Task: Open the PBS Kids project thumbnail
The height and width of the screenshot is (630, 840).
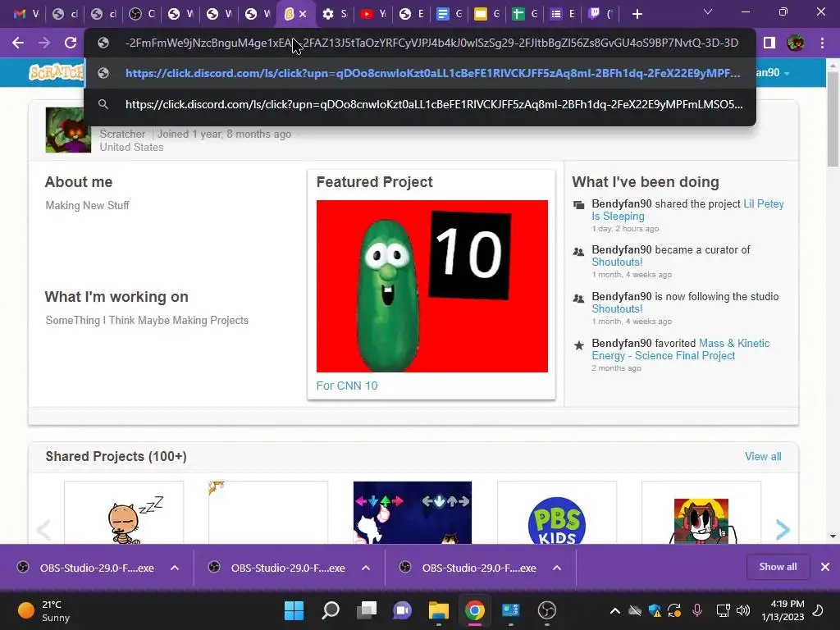Action: tap(557, 513)
